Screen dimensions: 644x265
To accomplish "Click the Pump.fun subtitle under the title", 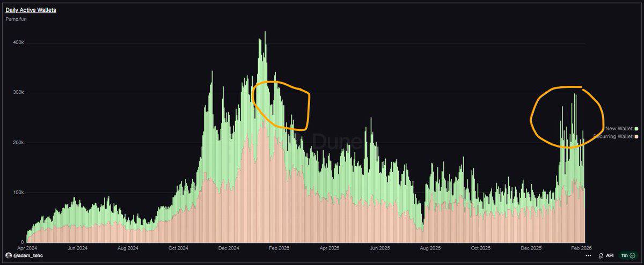I will (16, 19).
